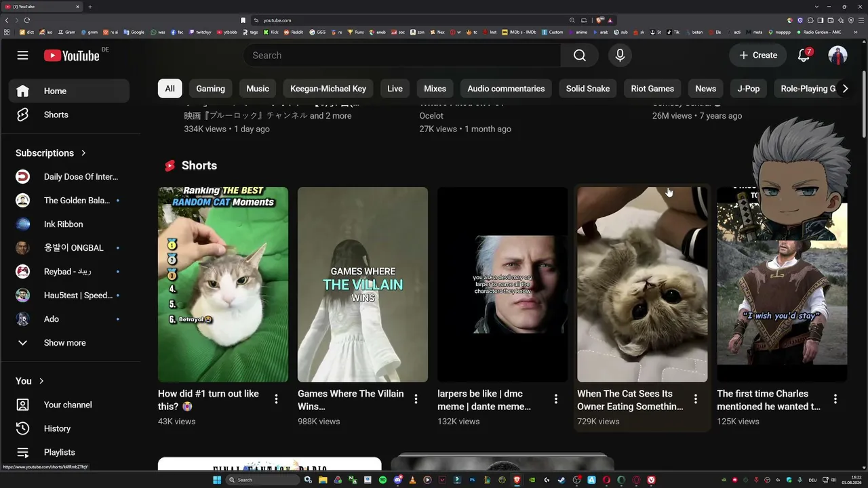Launch VLC media player from taskbar
This screenshot has width=868, height=488.
click(412, 480)
